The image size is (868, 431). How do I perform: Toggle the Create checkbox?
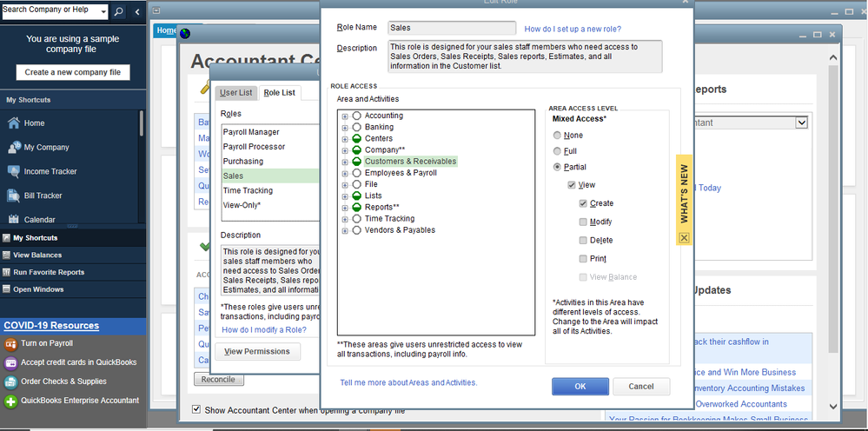click(x=583, y=203)
